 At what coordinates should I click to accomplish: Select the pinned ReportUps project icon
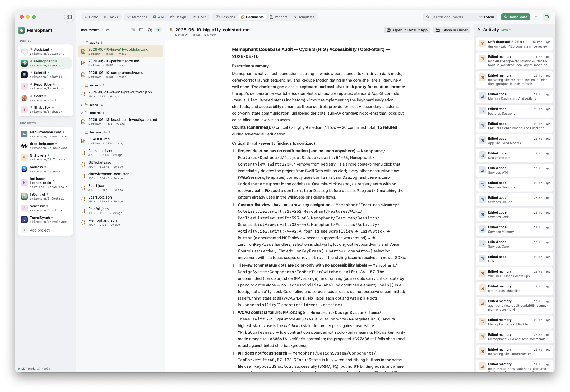24,86
